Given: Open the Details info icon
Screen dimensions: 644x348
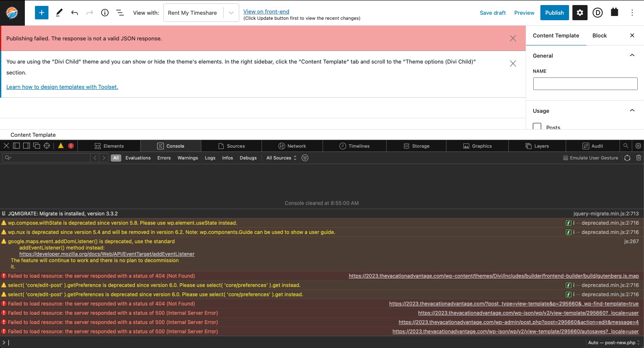Looking at the screenshot, I should click(x=105, y=13).
